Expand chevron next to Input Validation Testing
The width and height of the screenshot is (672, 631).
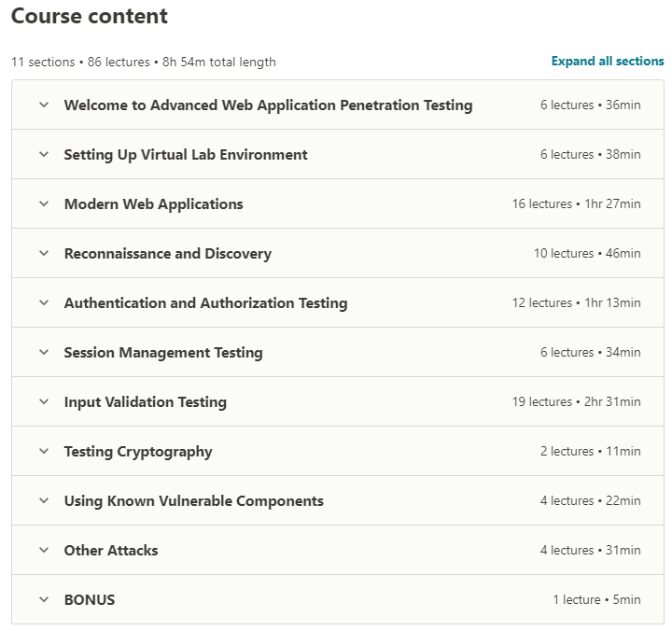tap(44, 402)
